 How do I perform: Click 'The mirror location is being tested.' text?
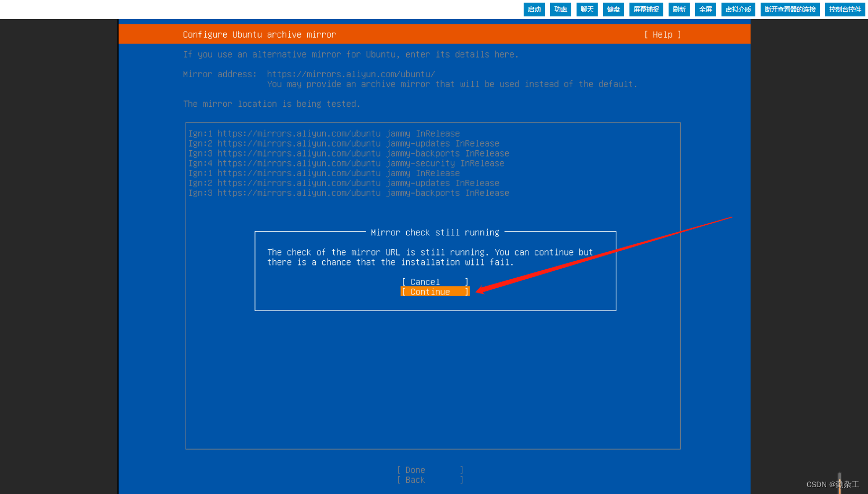point(272,104)
